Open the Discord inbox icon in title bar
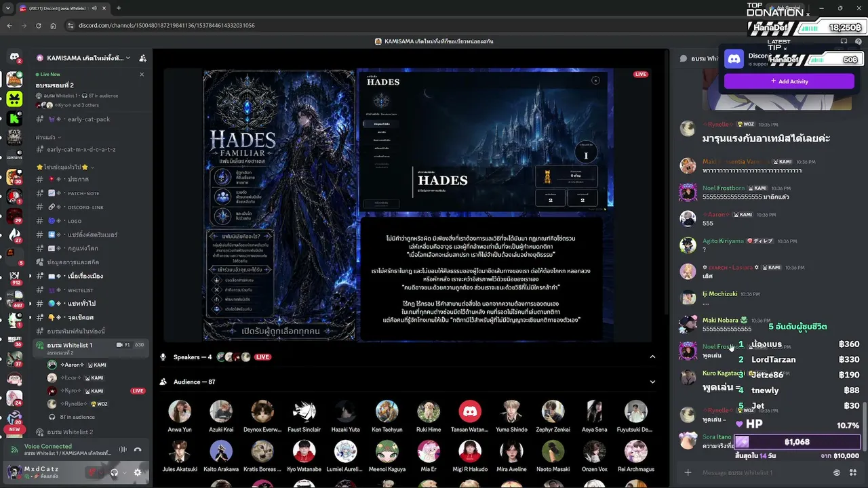 [844, 41]
